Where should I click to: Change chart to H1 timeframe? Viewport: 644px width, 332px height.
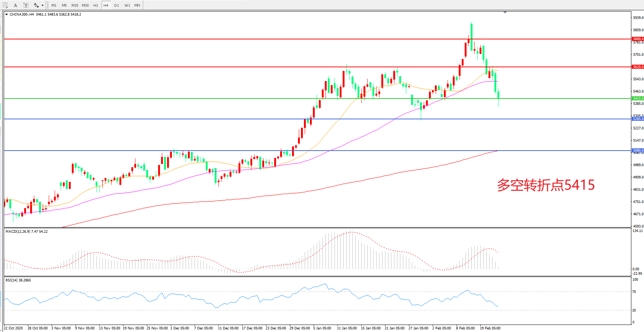coord(96,5)
